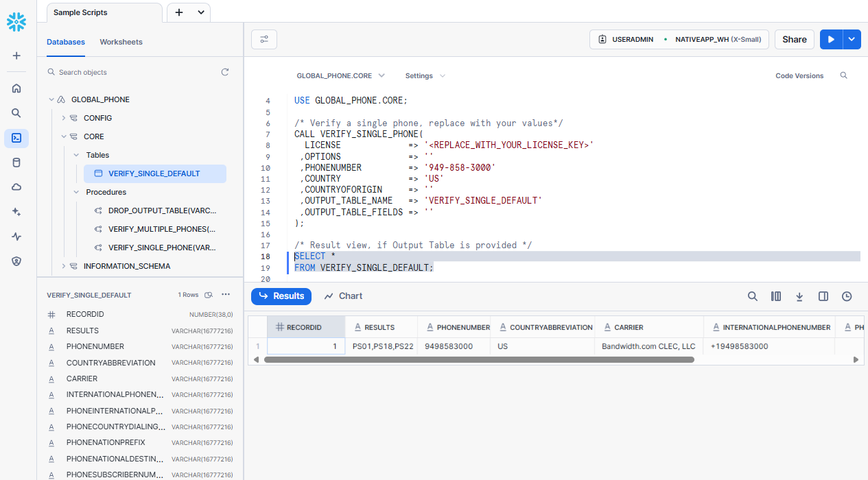Open the new tab dropdown chevron
Viewport: 868px width, 480px height.
point(201,12)
